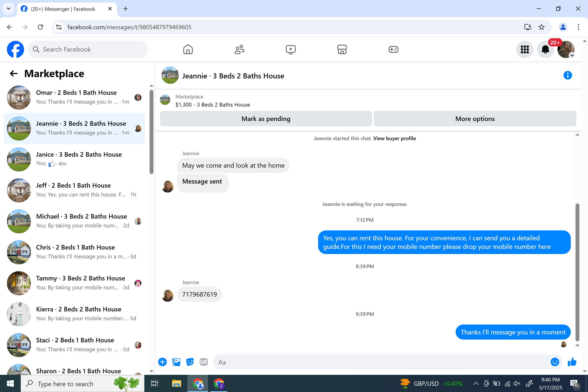Open the account profile picture menu
Image resolution: width=588 pixels, height=392 pixels.
(566, 49)
